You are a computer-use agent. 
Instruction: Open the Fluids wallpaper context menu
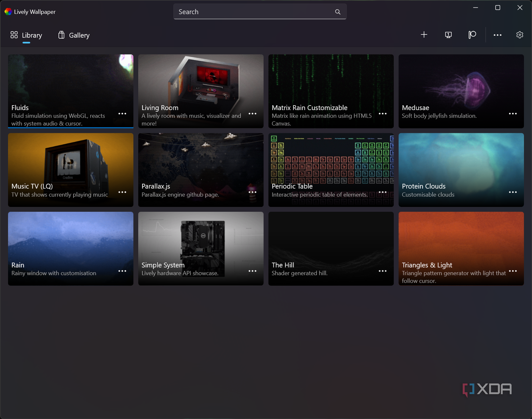coord(122,113)
